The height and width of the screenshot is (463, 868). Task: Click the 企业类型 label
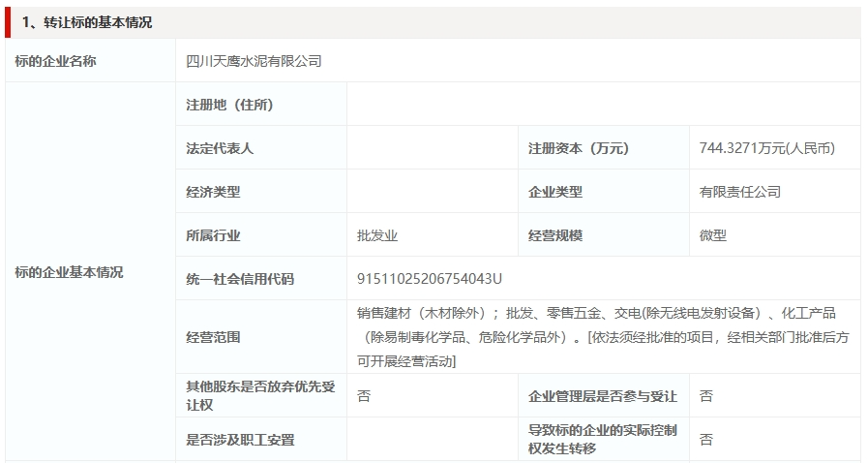(555, 192)
